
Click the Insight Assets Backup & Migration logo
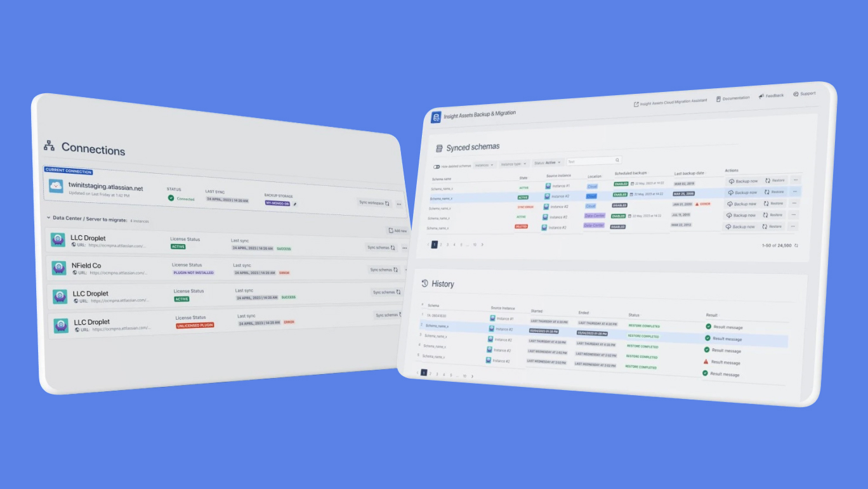[436, 117]
